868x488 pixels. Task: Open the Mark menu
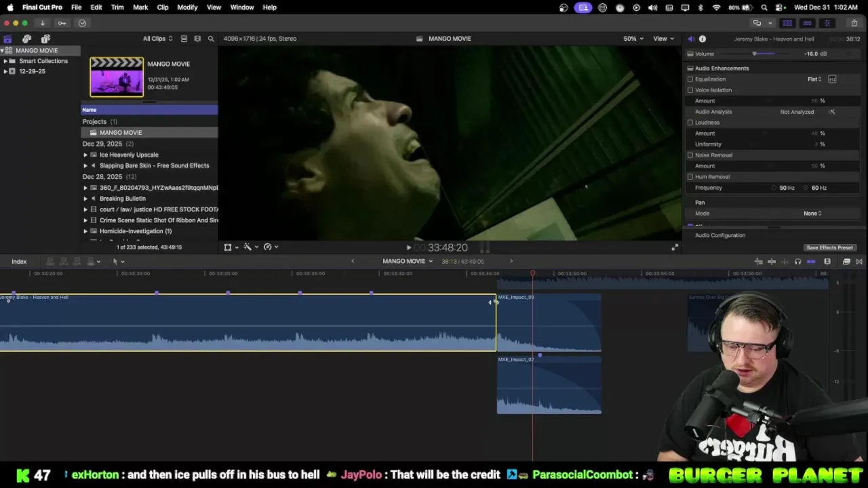140,7
